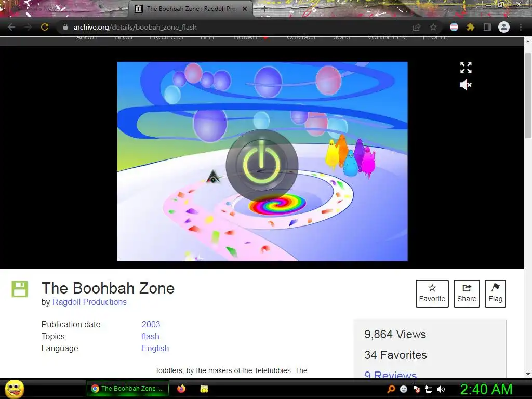Screen dimensions: 532x399
Task: Switch to The Boohbah Zone tab
Action: click(x=191, y=9)
